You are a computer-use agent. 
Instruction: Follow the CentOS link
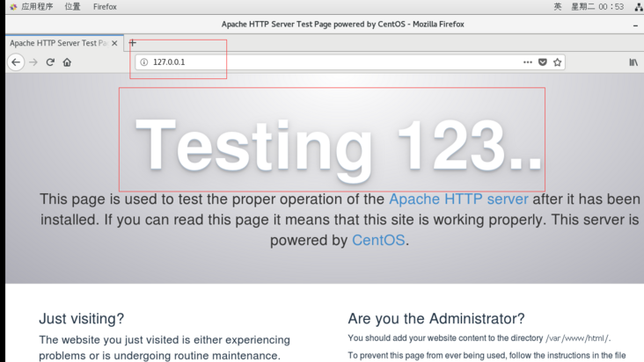point(378,240)
